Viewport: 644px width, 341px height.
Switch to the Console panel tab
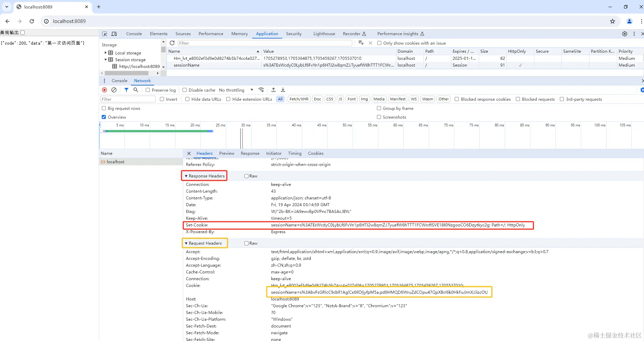tap(134, 34)
